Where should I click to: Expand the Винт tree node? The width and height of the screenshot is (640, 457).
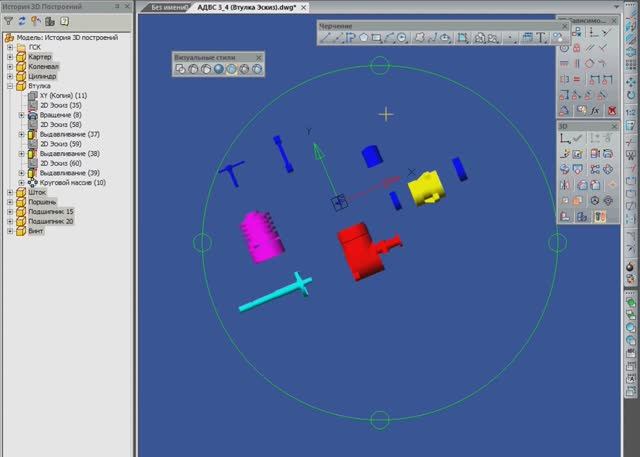tap(10, 231)
